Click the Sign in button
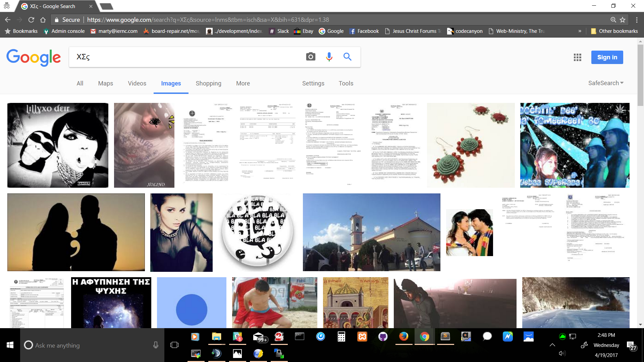 pyautogui.click(x=607, y=57)
